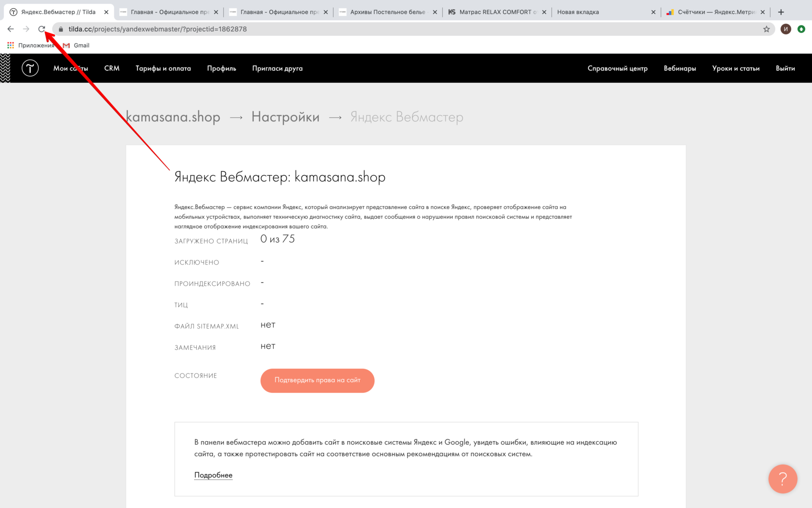Go to Настройки breadcrumb
Image resolution: width=812 pixels, height=508 pixels.
286,117
